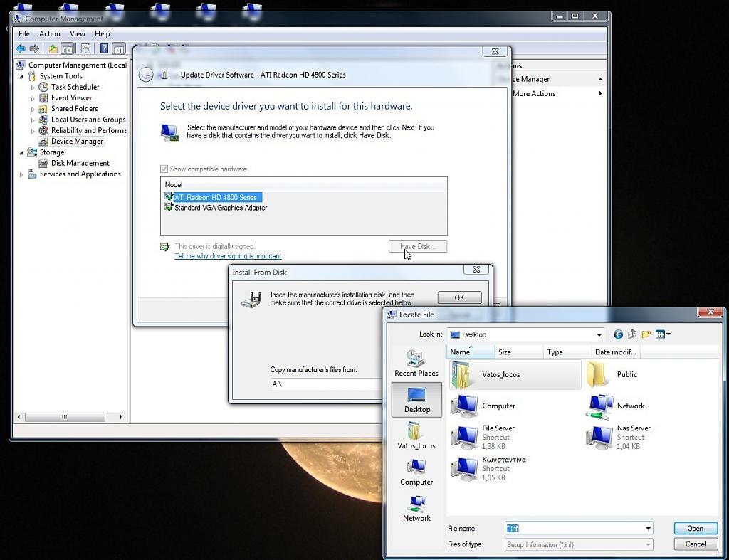Select the Nas Server shortcut
The width and height of the screenshot is (729, 560).
619,438
